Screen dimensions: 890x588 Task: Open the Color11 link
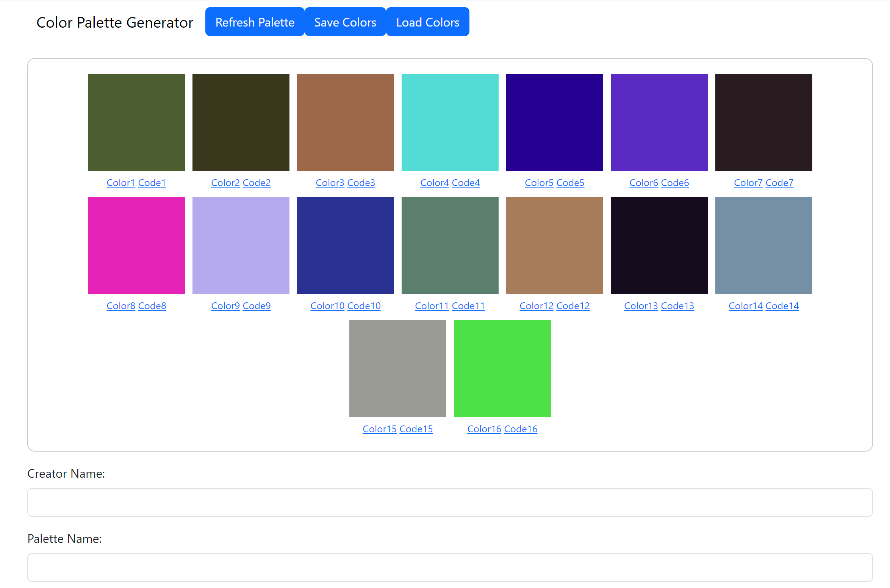click(432, 306)
